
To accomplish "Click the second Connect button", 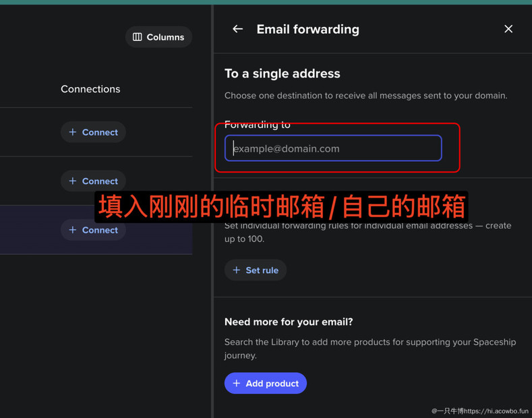I will (x=93, y=181).
